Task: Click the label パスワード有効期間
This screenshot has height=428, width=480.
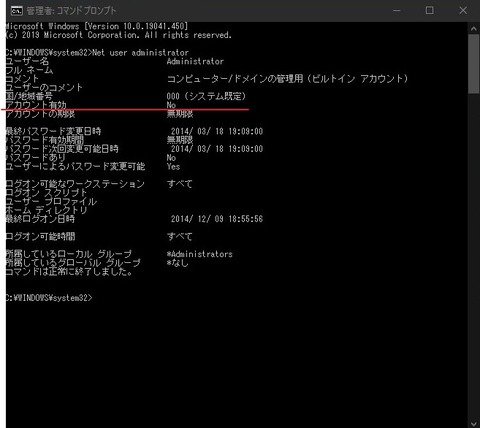Action: (x=45, y=140)
